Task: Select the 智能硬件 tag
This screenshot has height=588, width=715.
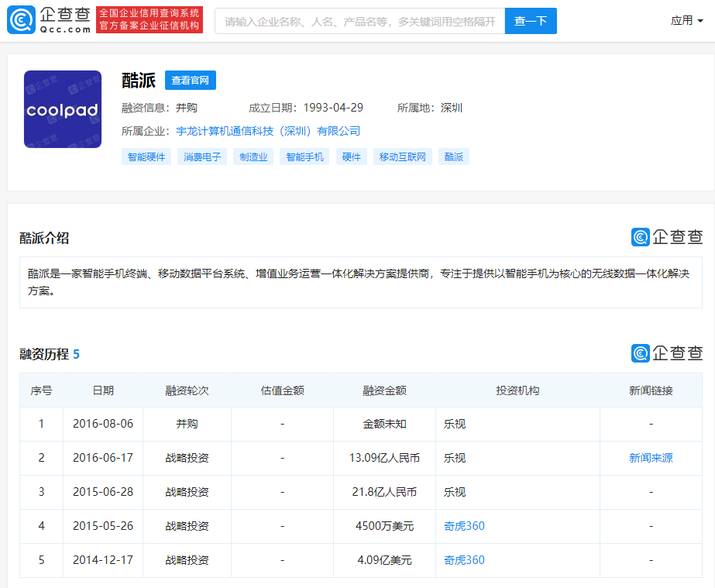Action: (x=146, y=157)
